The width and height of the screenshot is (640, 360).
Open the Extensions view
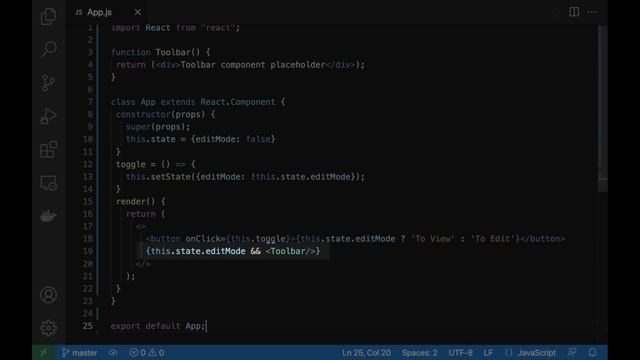click(49, 150)
